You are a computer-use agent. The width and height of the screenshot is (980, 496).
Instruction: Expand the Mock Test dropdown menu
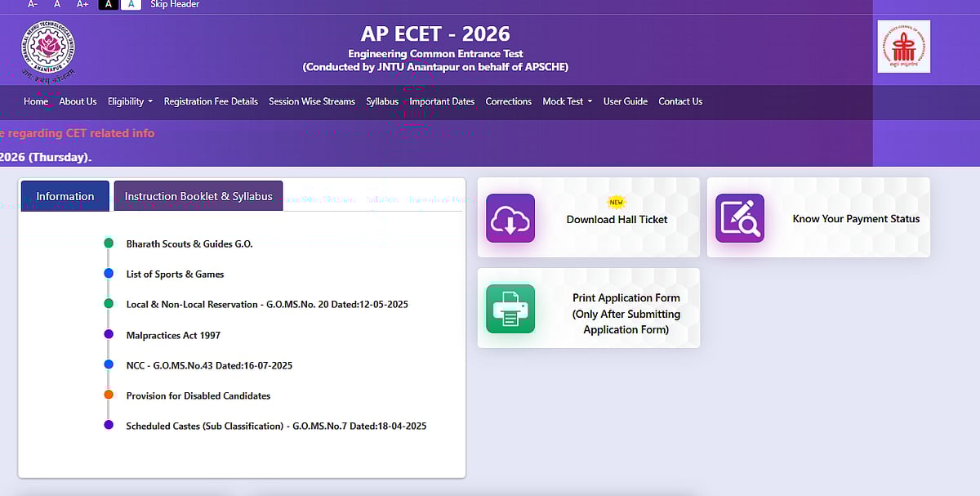[567, 101]
